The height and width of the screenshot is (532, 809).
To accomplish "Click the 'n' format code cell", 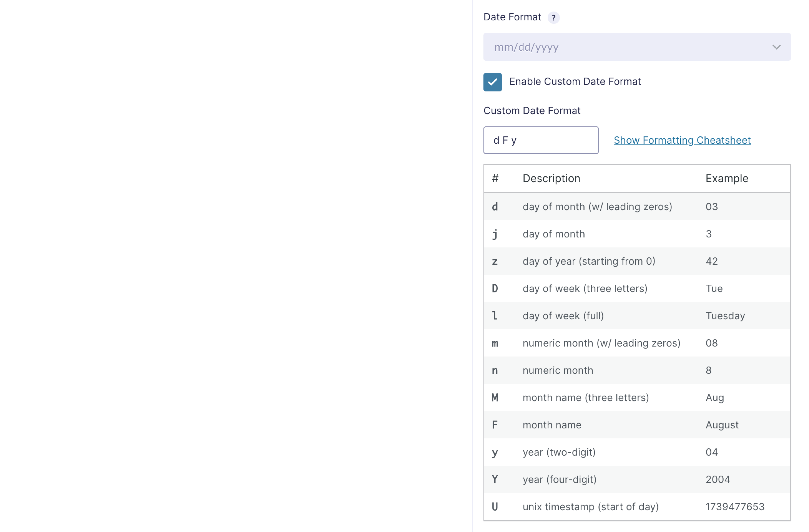I will 495,370.
